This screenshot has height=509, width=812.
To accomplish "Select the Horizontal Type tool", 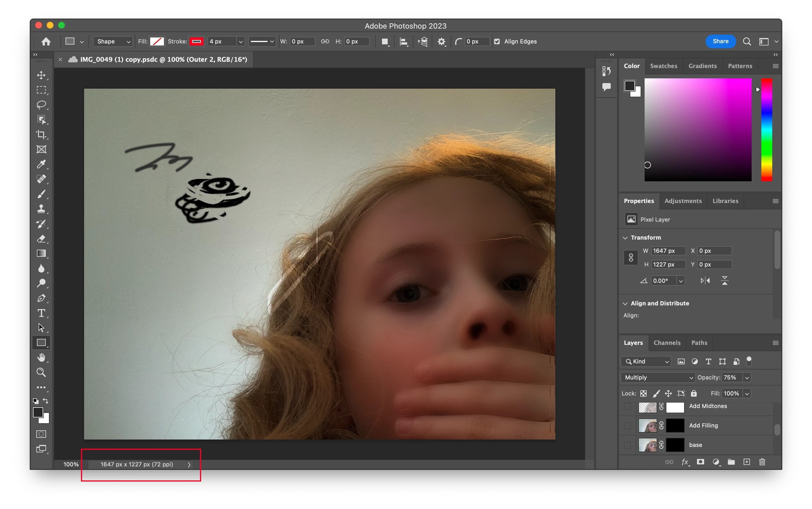I will (41, 313).
